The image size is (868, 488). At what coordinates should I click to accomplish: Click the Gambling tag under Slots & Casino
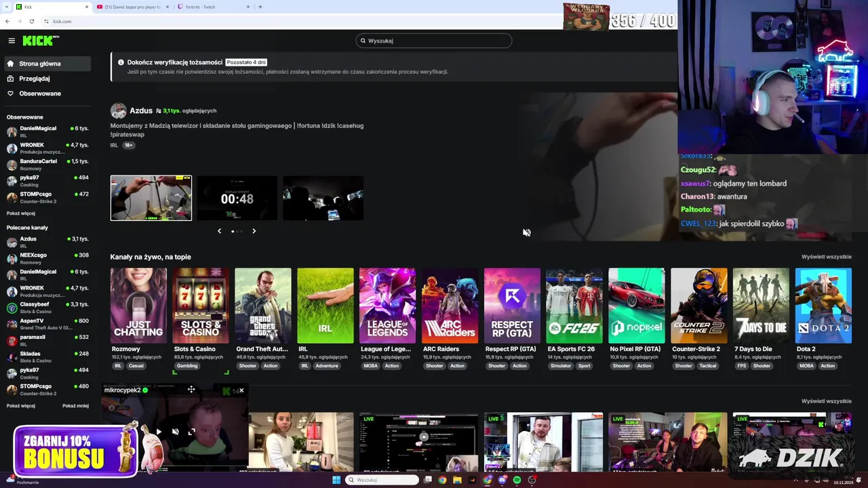point(187,366)
